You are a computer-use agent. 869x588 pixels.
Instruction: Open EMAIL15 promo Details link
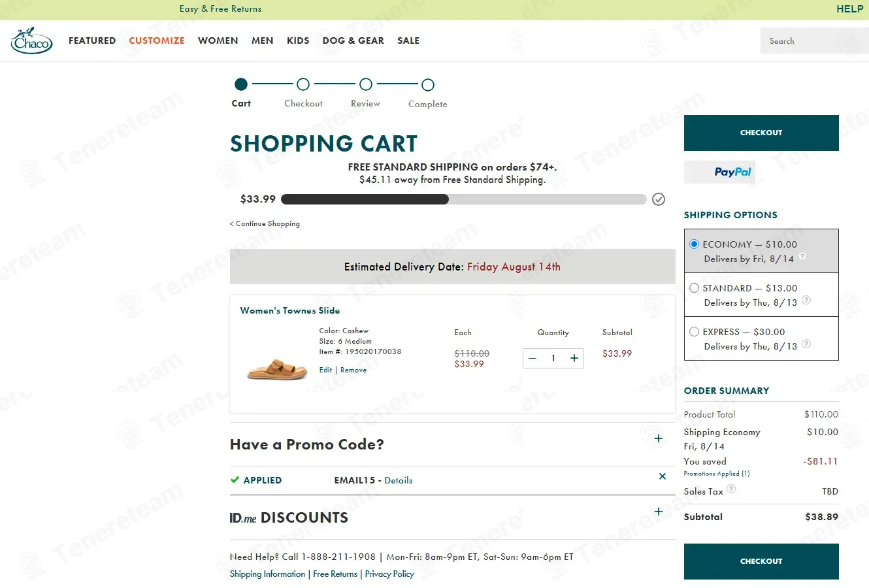(399, 480)
